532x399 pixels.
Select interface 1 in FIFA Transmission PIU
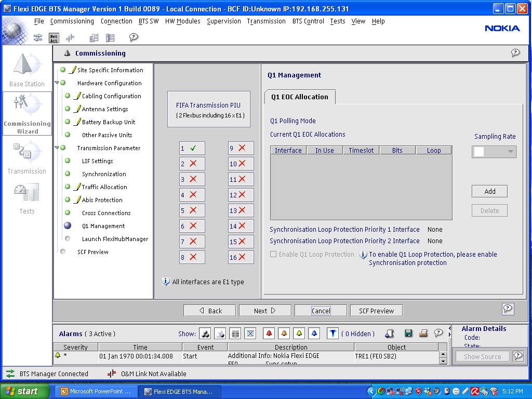tap(192, 148)
